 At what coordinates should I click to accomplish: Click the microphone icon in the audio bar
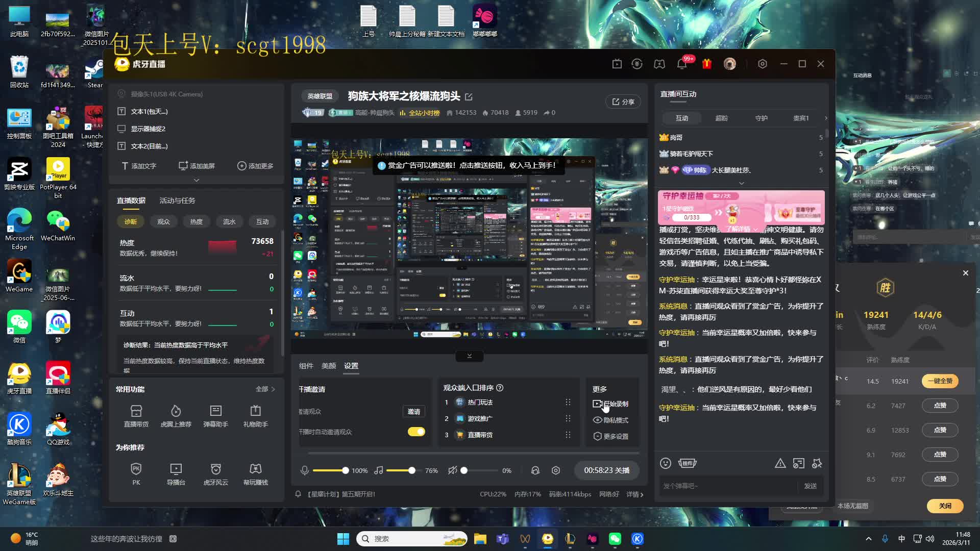pos(305,470)
